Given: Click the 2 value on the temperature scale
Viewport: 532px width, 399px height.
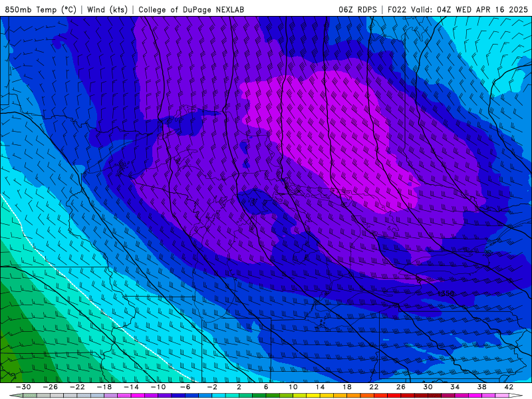Looking at the screenshot, I should point(239,387).
